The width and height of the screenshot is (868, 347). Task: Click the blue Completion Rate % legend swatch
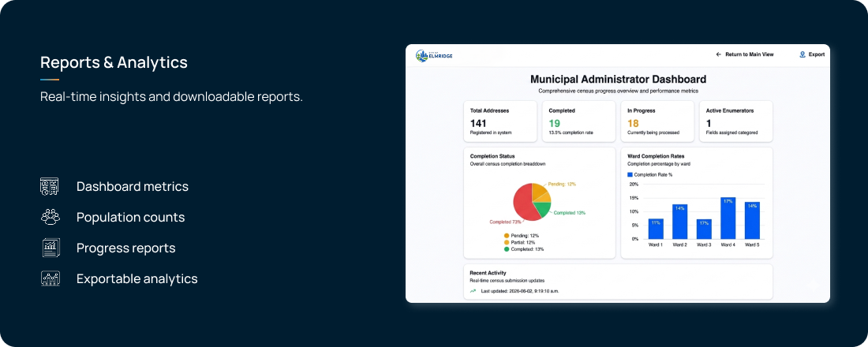tap(630, 174)
